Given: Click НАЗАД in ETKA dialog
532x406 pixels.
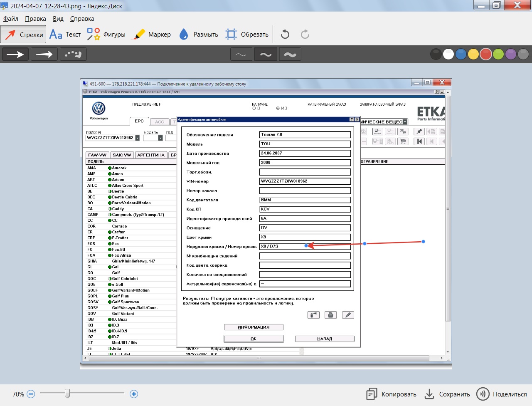Looking at the screenshot, I should pos(325,339).
